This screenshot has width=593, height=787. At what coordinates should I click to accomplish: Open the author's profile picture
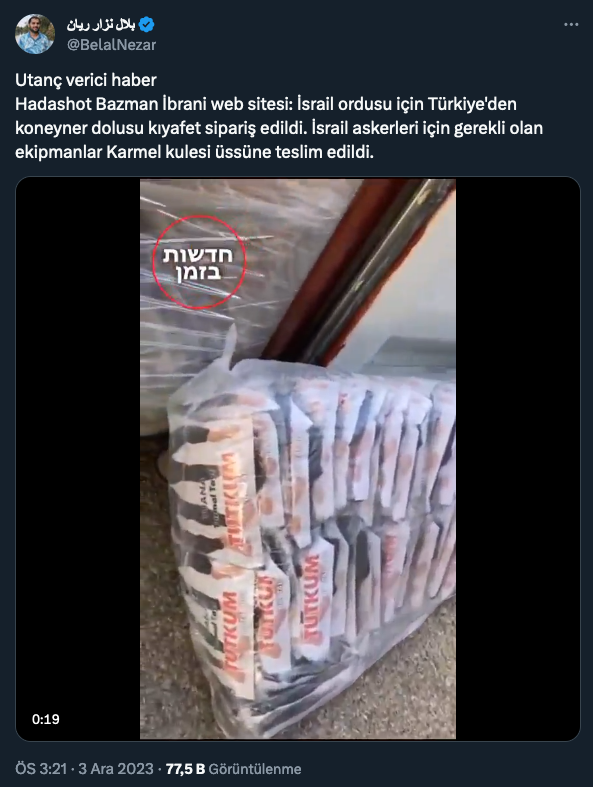[35, 34]
